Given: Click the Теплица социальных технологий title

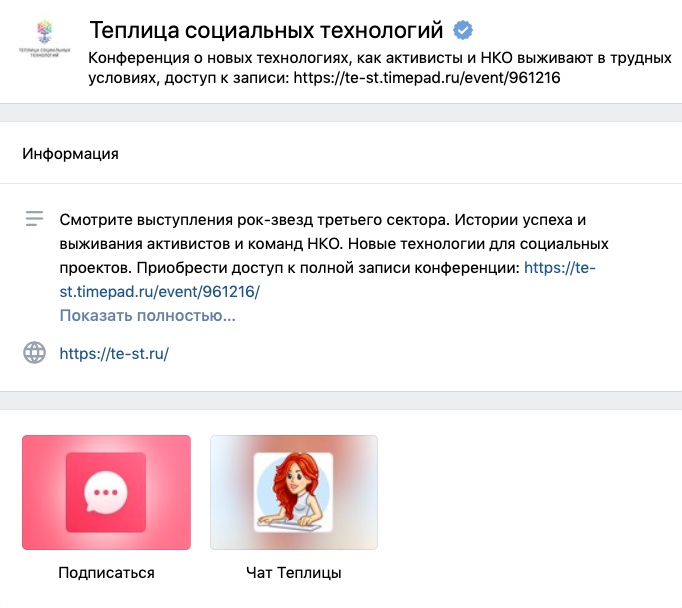Looking at the screenshot, I should point(265,31).
